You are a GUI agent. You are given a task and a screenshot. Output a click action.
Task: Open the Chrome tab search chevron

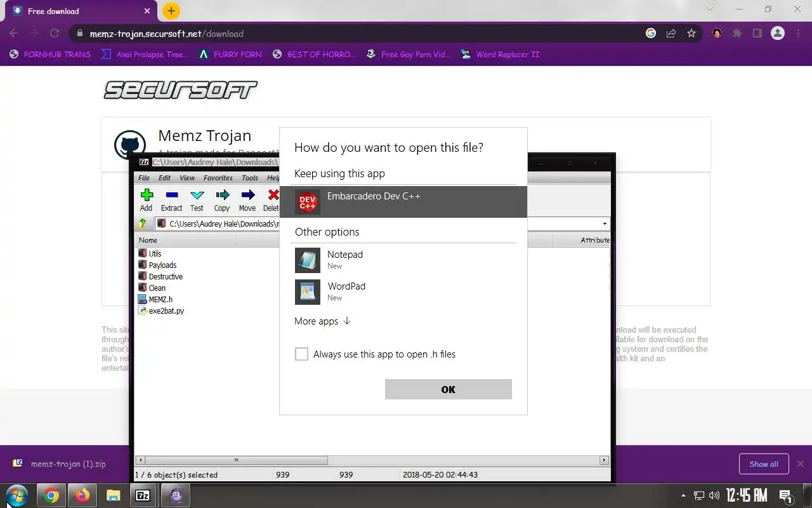pos(710,10)
